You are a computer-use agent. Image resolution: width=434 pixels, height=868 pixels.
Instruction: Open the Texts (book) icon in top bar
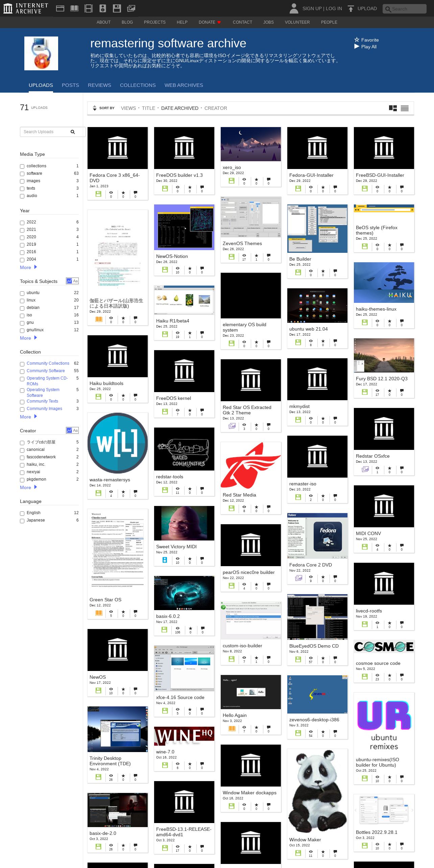coord(74,8)
